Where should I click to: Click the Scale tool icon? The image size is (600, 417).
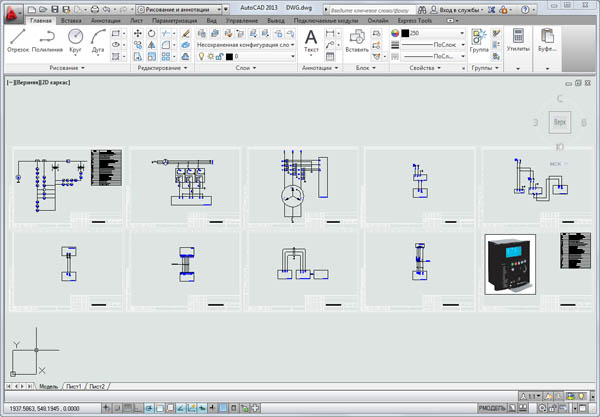tap(152, 57)
